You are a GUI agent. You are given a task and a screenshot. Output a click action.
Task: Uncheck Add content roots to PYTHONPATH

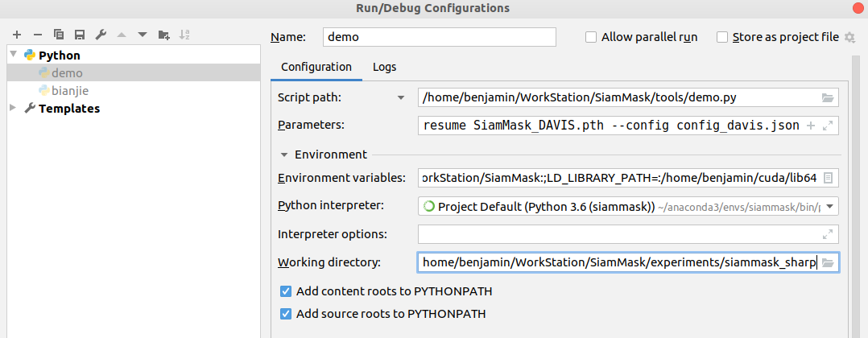tap(285, 291)
